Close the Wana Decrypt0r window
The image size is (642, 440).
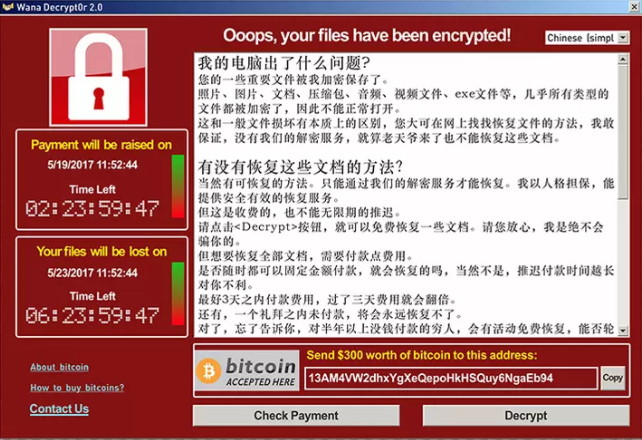coord(635,6)
